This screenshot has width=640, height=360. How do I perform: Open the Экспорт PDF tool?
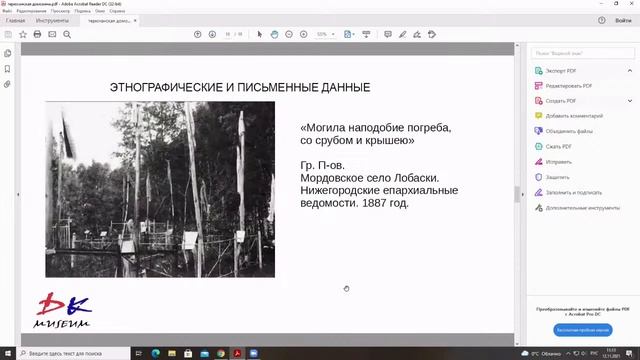pyautogui.click(x=561, y=71)
